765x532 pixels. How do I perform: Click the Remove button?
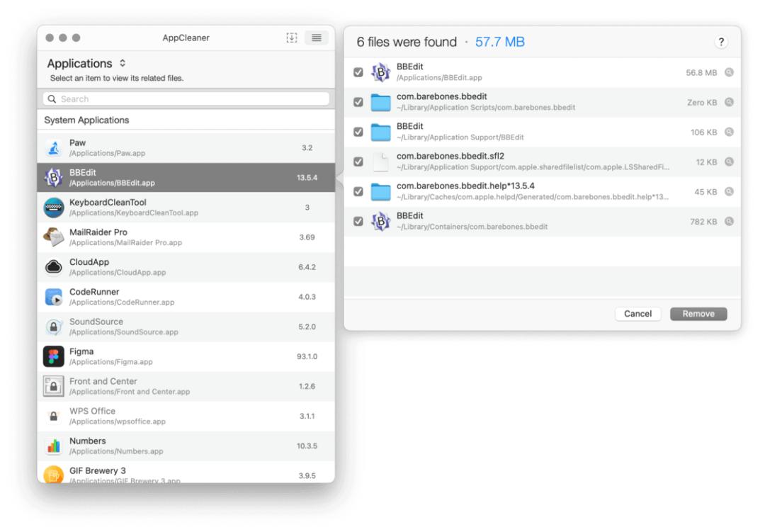698,314
